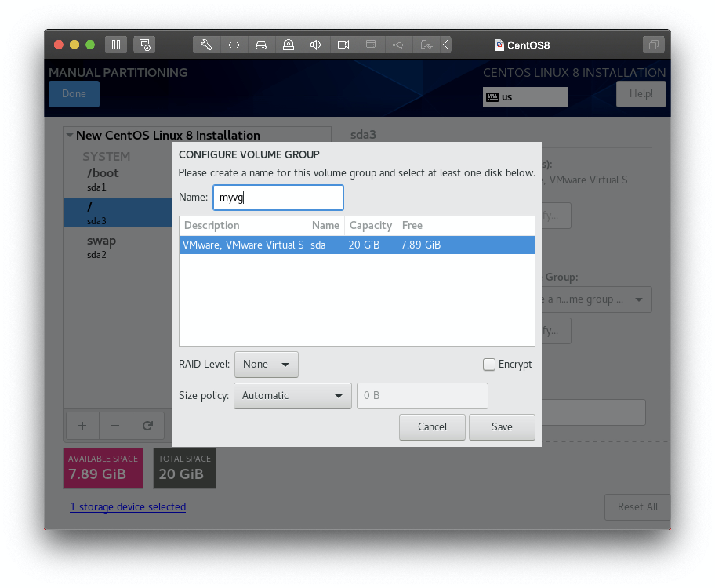
Task: Maximize the window with the green button
Action: point(90,45)
